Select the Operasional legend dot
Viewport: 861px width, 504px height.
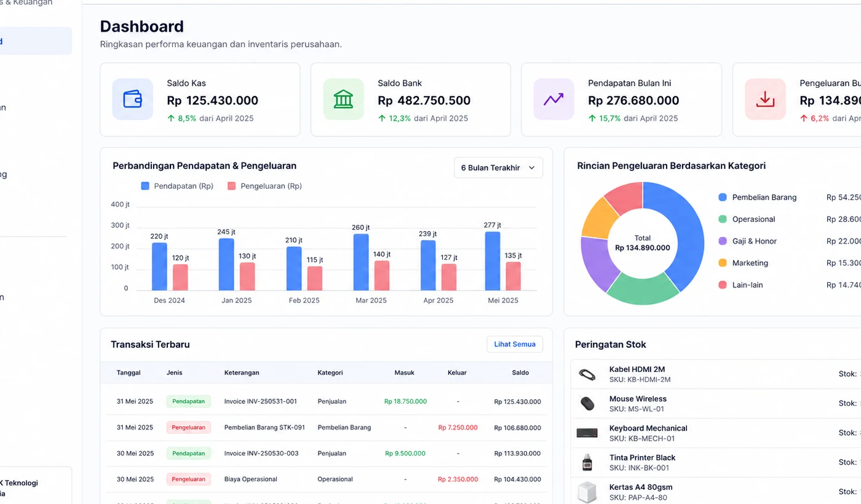(x=723, y=219)
